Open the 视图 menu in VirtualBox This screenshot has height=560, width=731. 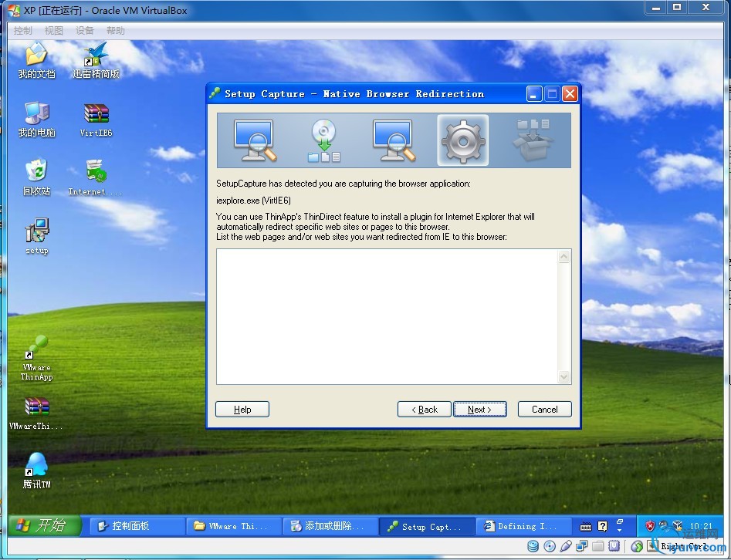(53, 31)
